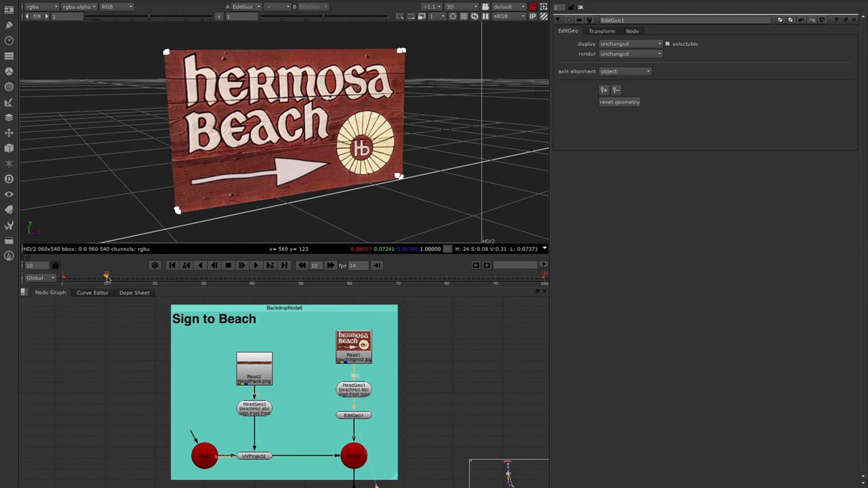Pause the viewer with the pause icon
The height and width of the screenshot is (488, 868).
(485, 16)
